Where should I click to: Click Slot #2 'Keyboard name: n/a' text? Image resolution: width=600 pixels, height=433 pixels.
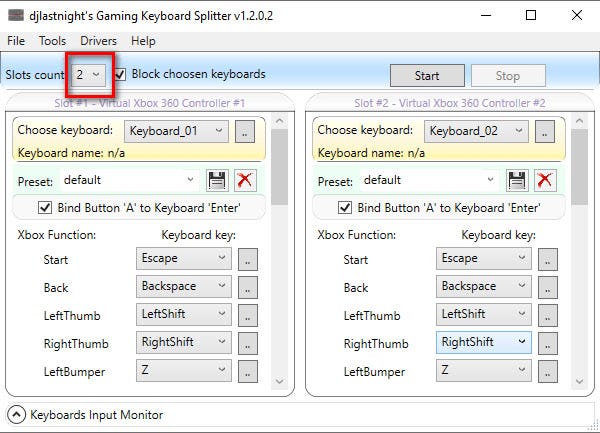[x=371, y=153]
